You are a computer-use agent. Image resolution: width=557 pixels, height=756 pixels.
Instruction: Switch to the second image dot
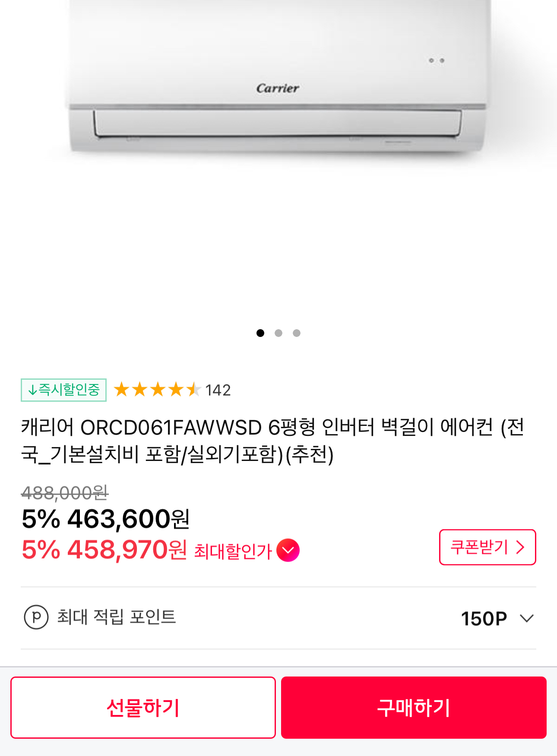[x=278, y=333]
